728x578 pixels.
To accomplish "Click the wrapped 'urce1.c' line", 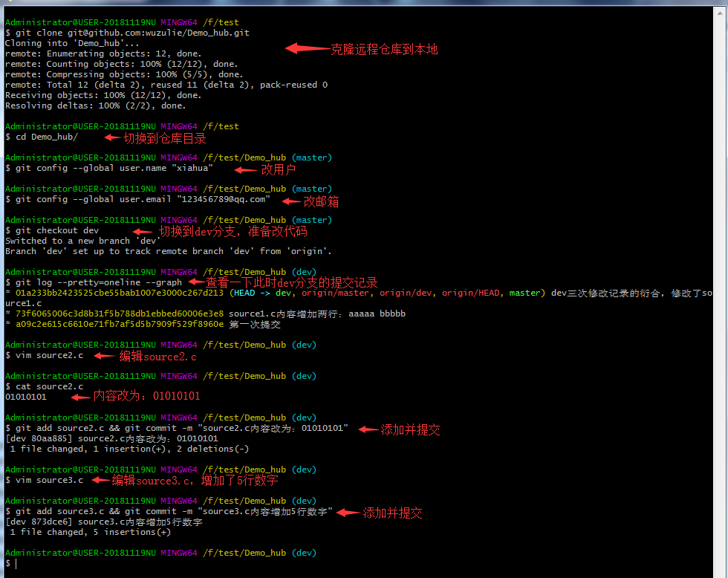I will pos(23,303).
